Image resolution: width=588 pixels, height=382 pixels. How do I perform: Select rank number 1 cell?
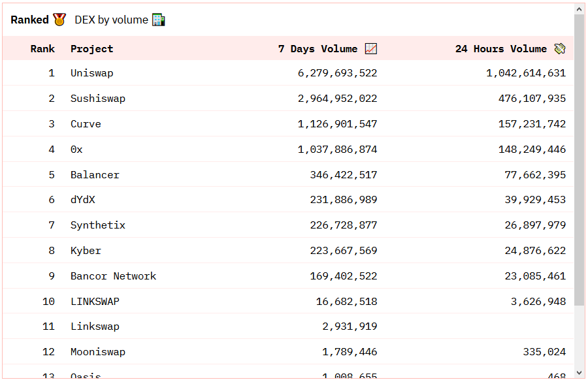[52, 73]
